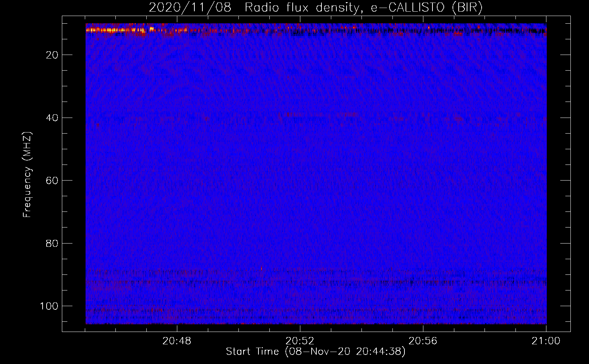
Task: Click the 40 MHz frequency label
Action: coord(52,118)
